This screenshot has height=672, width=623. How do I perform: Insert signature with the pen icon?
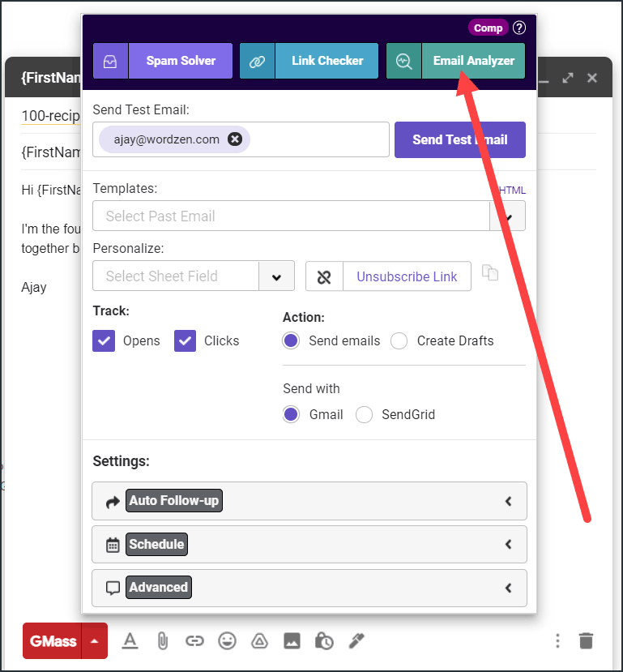click(x=356, y=640)
